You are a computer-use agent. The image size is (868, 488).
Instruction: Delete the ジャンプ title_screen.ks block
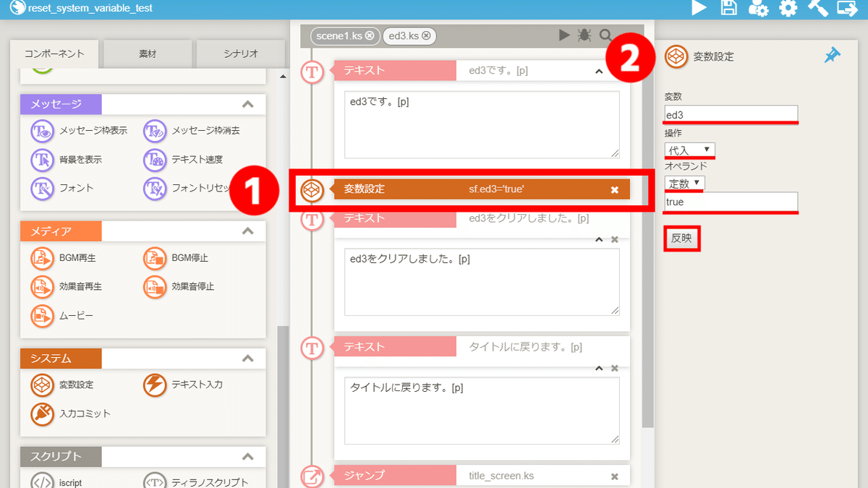click(615, 476)
